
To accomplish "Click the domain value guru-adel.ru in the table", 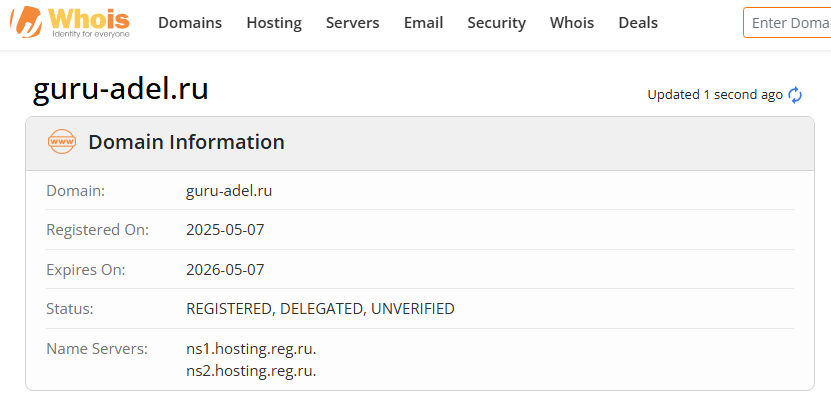I will (229, 190).
